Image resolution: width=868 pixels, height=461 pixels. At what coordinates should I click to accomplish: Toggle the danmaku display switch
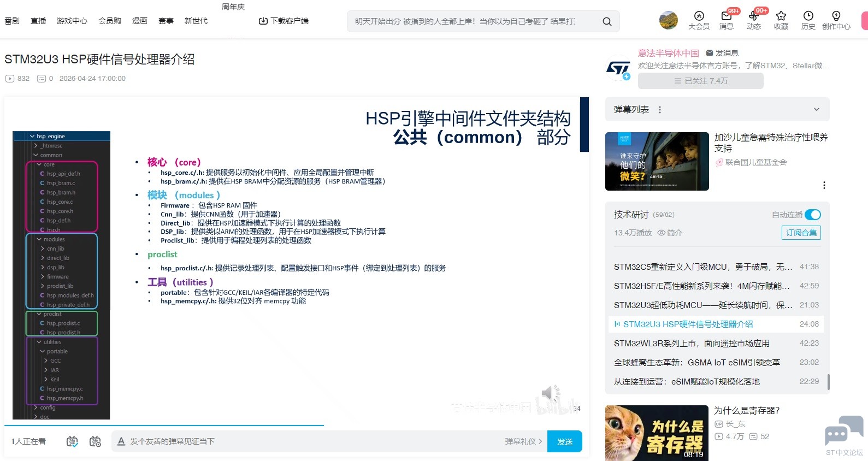point(72,441)
